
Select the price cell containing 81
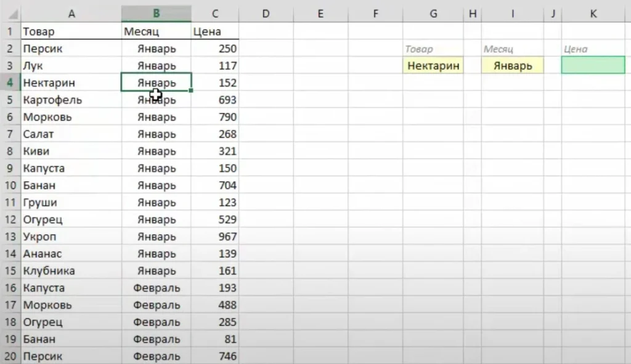[214, 339]
